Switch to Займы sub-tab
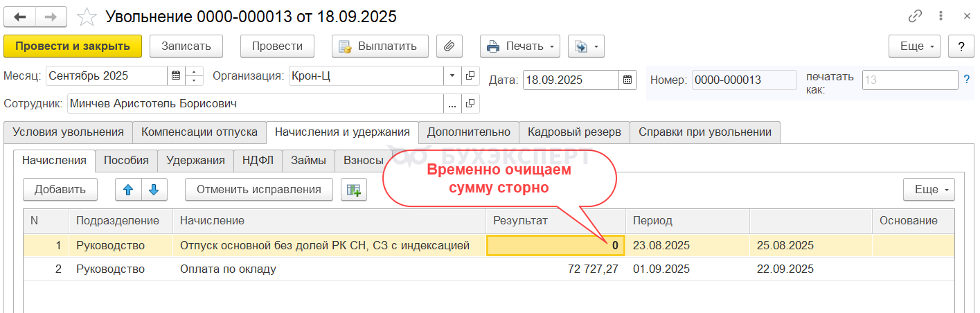Screen dimensions: 980x313 click(x=308, y=160)
